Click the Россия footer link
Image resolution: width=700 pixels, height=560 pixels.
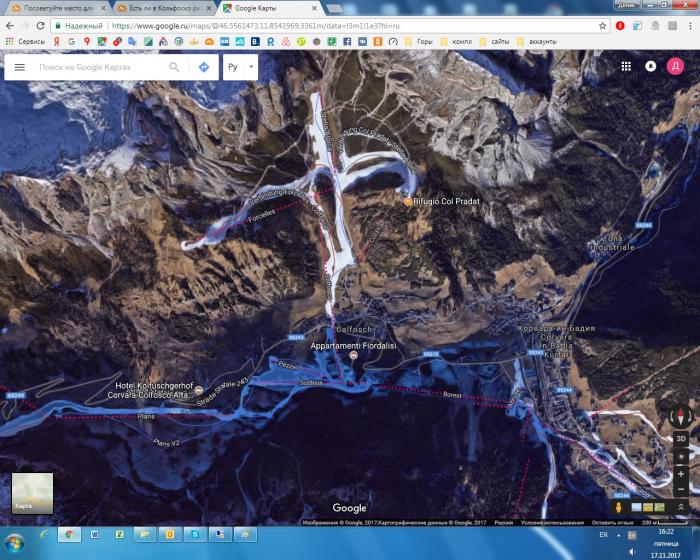point(504,522)
